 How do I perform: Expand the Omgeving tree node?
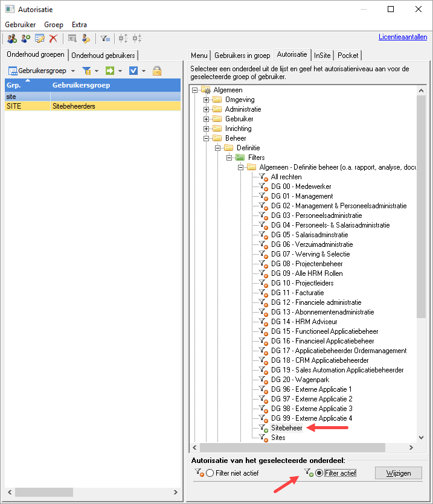point(206,100)
